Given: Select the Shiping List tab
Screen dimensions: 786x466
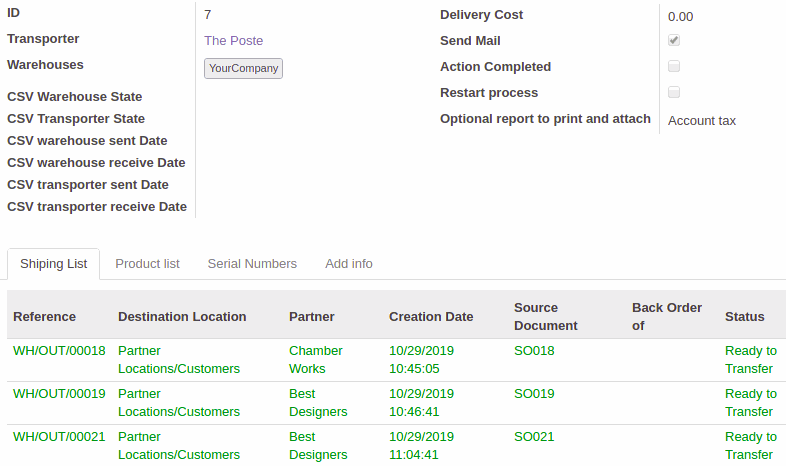Looking at the screenshot, I should point(54,264).
